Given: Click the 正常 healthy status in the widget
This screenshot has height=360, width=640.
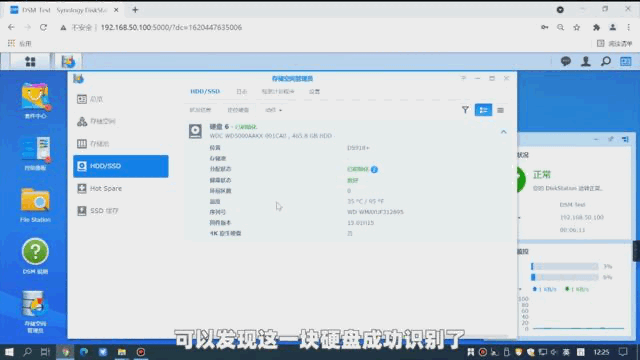Looking at the screenshot, I should 542,175.
